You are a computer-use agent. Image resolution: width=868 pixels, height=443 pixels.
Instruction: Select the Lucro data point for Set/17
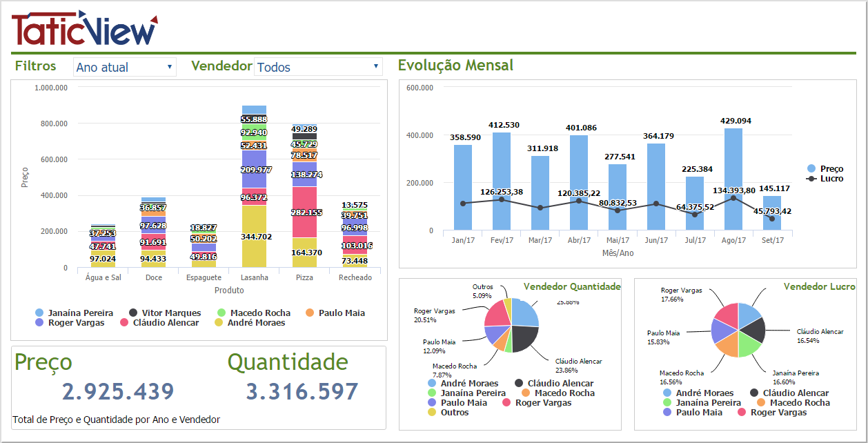772,219
